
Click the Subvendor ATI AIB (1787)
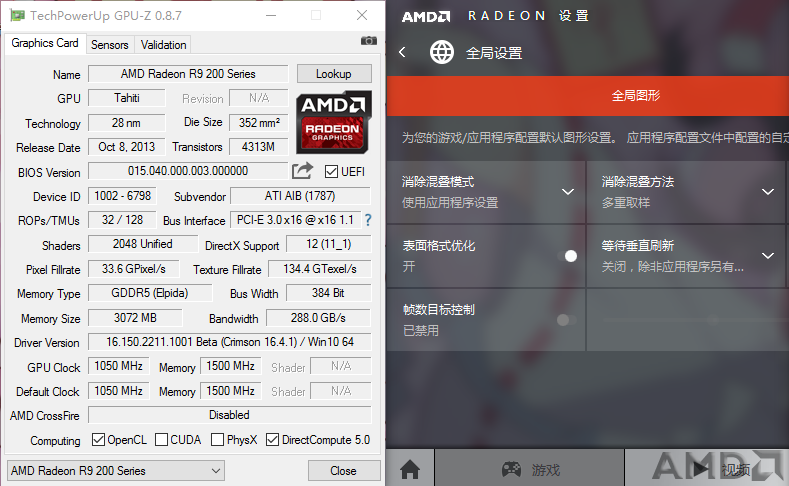[300, 196]
